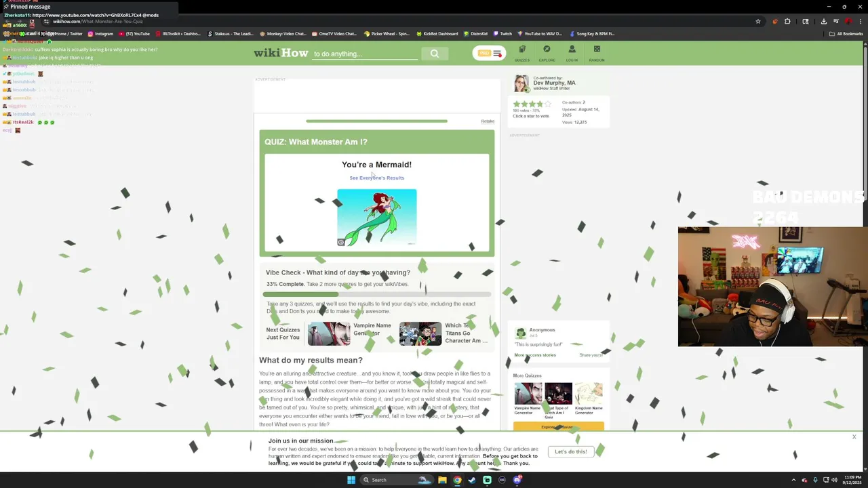This screenshot has width=868, height=488.
Task: Open the PRO hamburger menu pill
Action: tap(489, 54)
